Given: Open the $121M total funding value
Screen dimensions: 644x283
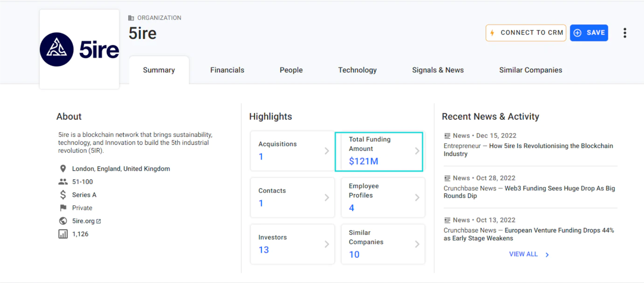Looking at the screenshot, I should coord(363,161).
